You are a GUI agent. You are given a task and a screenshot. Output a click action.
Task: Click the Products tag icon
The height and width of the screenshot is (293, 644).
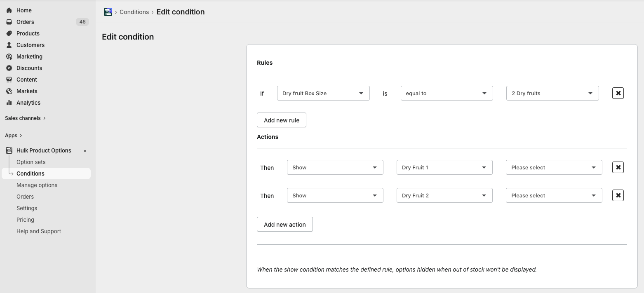[x=9, y=33]
